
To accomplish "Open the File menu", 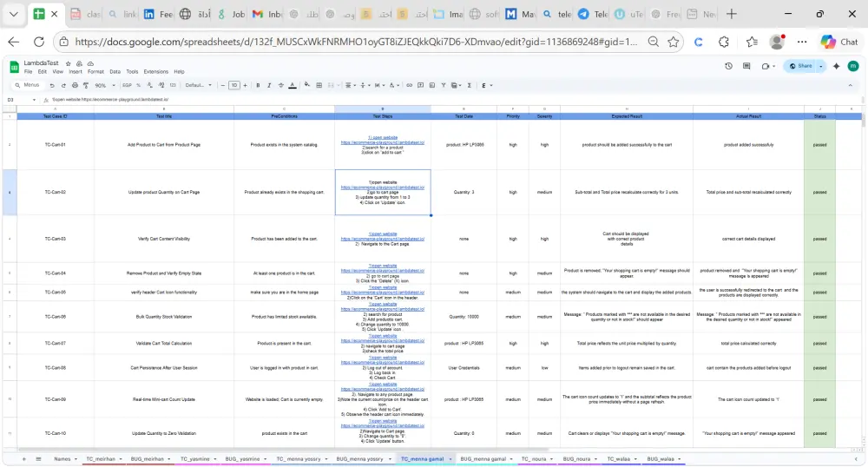I will (29, 71).
